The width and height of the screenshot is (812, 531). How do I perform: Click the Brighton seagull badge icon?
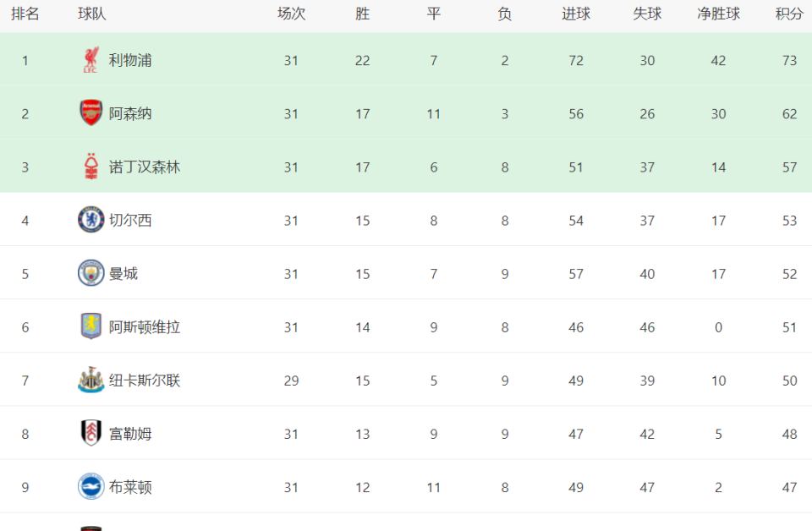(91, 486)
